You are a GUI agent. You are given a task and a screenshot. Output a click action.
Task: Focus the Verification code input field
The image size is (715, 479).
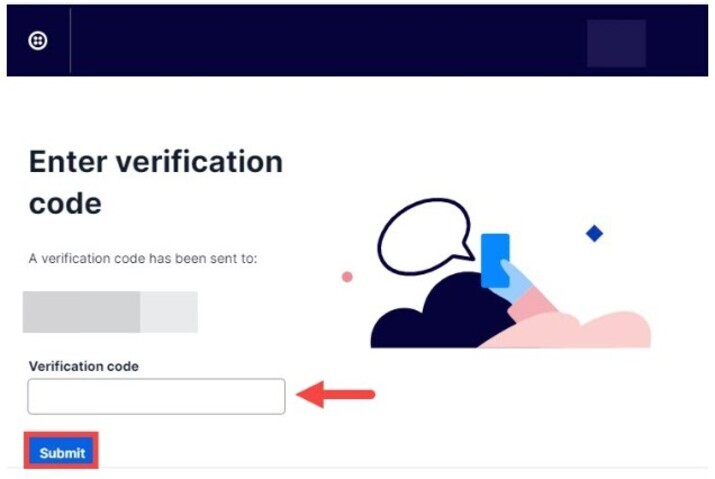[x=156, y=396]
